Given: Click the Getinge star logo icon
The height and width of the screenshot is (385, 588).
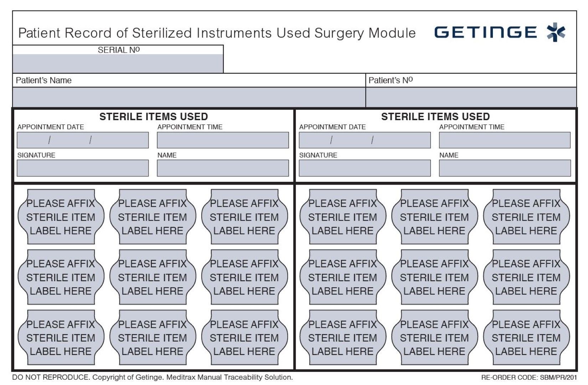Looking at the screenshot, I should [556, 32].
